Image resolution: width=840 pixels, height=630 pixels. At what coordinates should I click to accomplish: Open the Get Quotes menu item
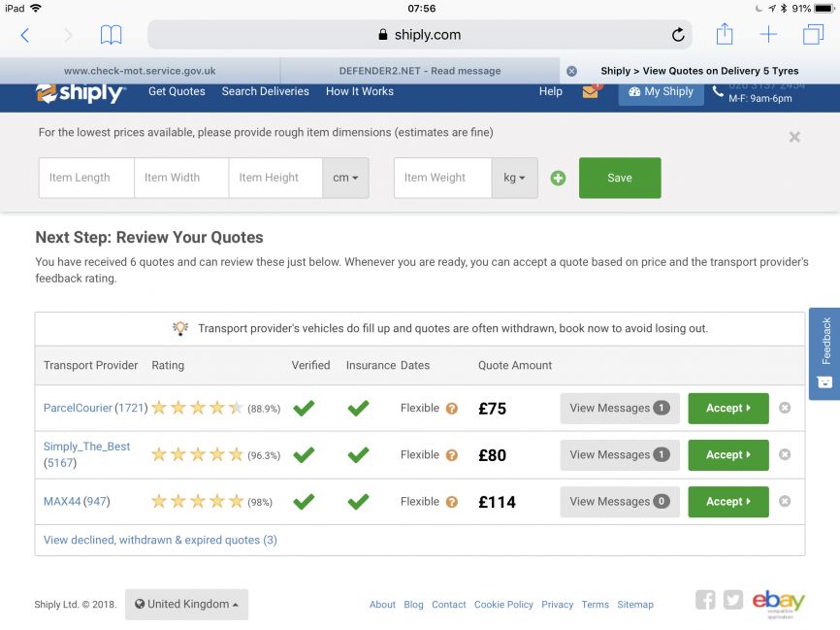point(177,91)
